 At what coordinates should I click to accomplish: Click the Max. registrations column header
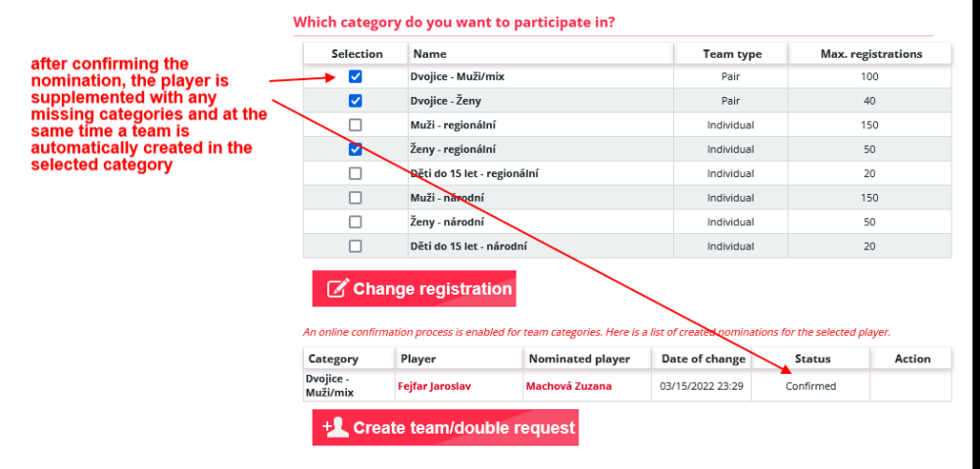870,54
